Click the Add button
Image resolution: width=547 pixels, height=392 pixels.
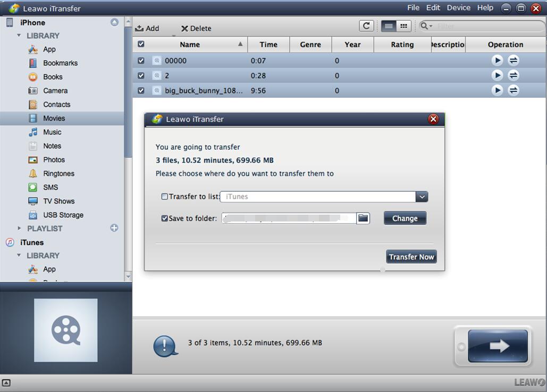[x=147, y=28]
